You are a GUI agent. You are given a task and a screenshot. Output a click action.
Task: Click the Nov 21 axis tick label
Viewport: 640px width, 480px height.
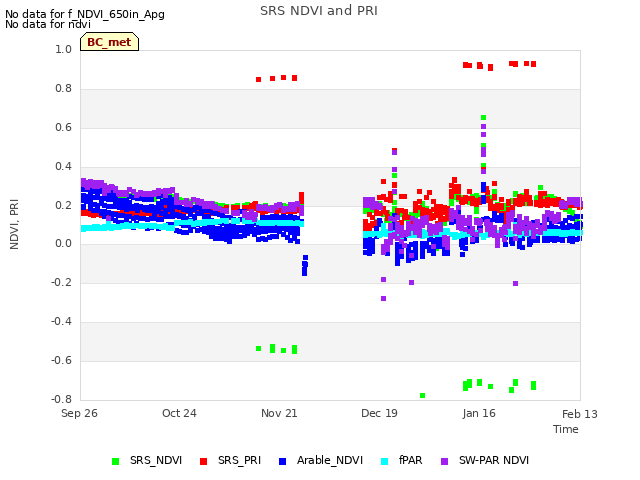tap(279, 413)
